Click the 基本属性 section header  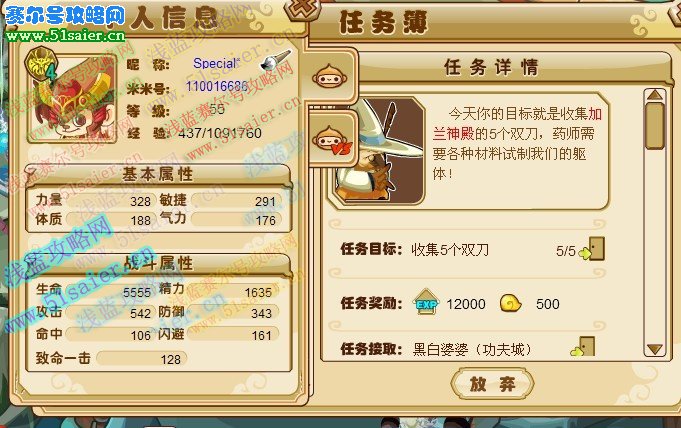(x=158, y=175)
